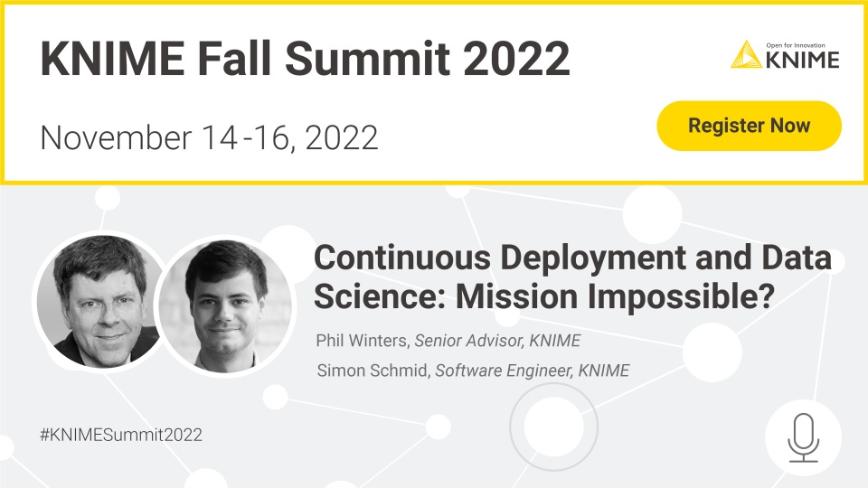The image size is (868, 488).
Task: Click the KNIME Fall Summit 2022 heading
Action: [305, 59]
